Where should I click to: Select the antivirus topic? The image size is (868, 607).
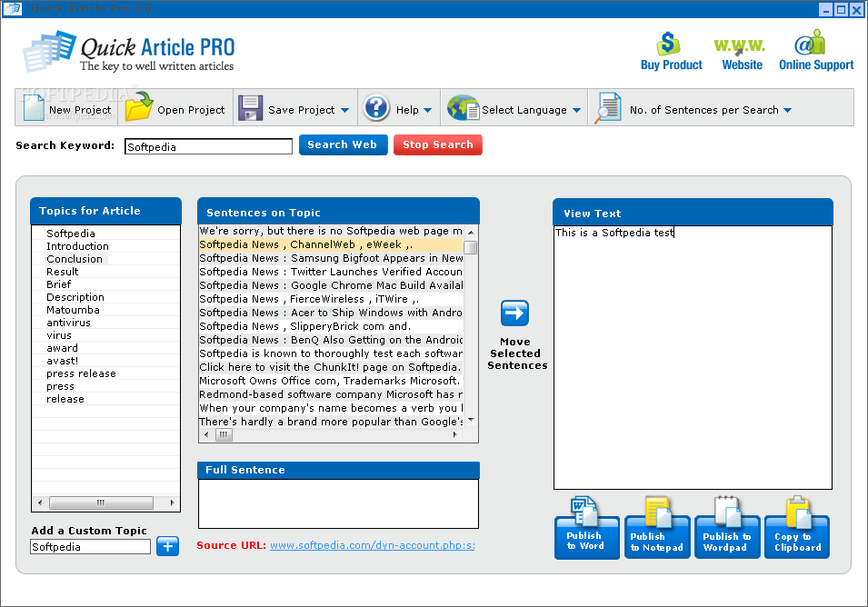pos(69,323)
